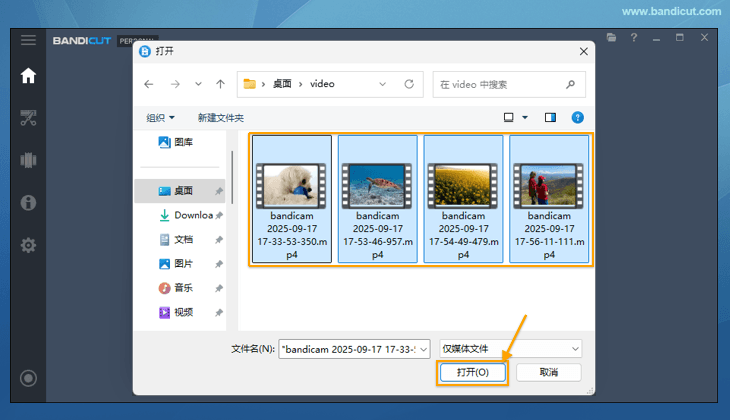Click the 打开(O) button
730x420 pixels.
pos(472,372)
